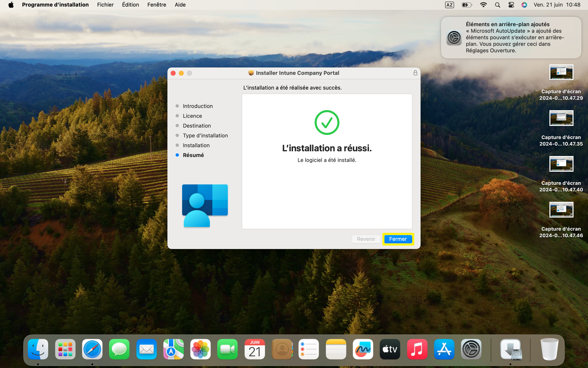Open the Fenêtre menu
Screen dimensions: 588x368
157,5
